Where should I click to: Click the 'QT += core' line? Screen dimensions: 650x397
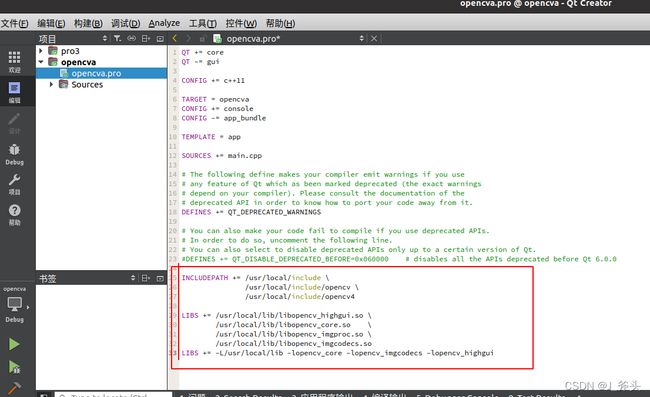pos(202,52)
